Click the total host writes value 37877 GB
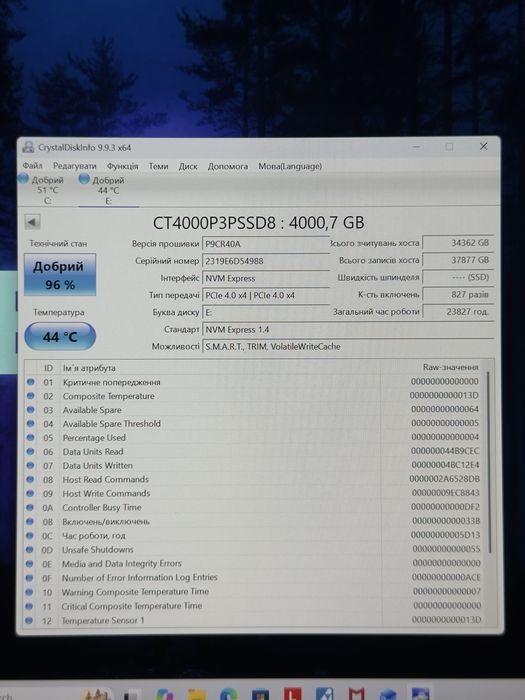 point(458,260)
